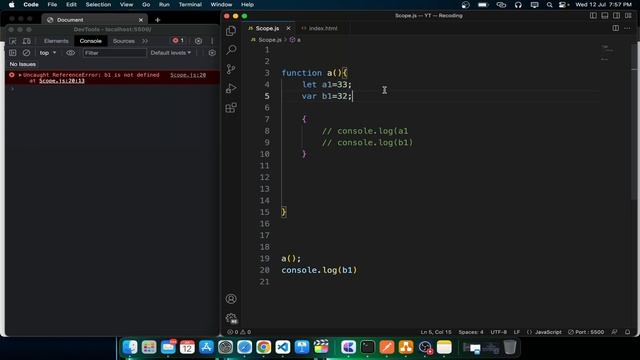Customize layout icon in title bar

pyautogui.click(x=628, y=16)
